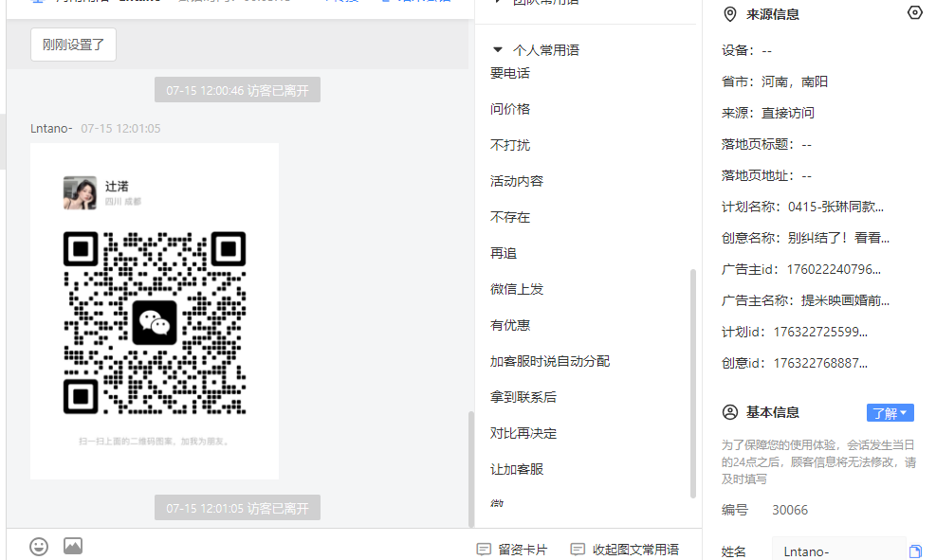Select quick phrase 微信上发

(516, 289)
